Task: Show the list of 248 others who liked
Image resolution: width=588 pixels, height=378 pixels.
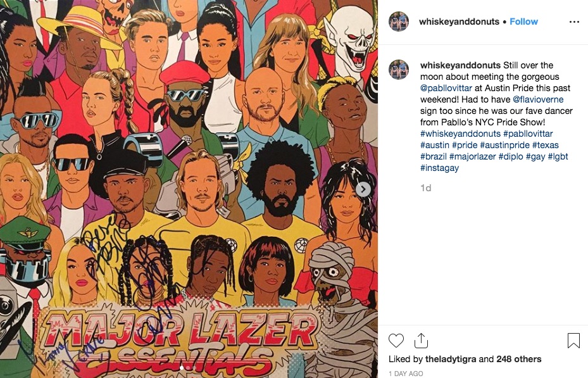Action: click(519, 359)
